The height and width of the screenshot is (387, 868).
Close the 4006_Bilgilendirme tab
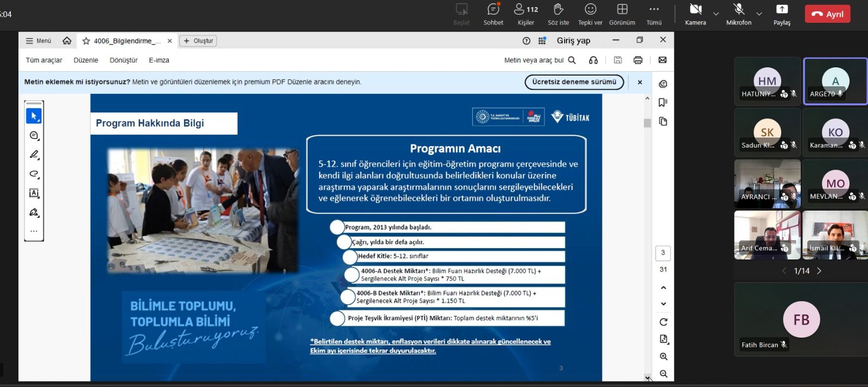pyautogui.click(x=170, y=41)
